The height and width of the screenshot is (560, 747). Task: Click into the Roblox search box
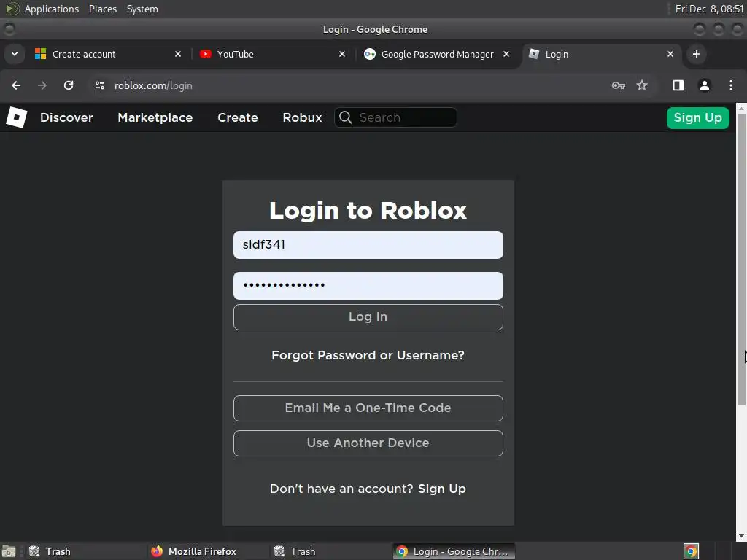tap(395, 117)
